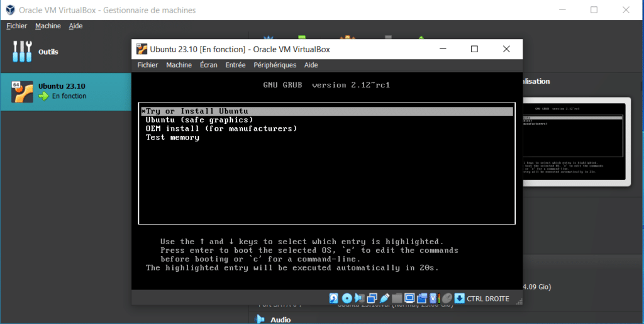The image size is (644, 324).
Task: Click the display monitor icon in VM status bar
Action: [409, 298]
